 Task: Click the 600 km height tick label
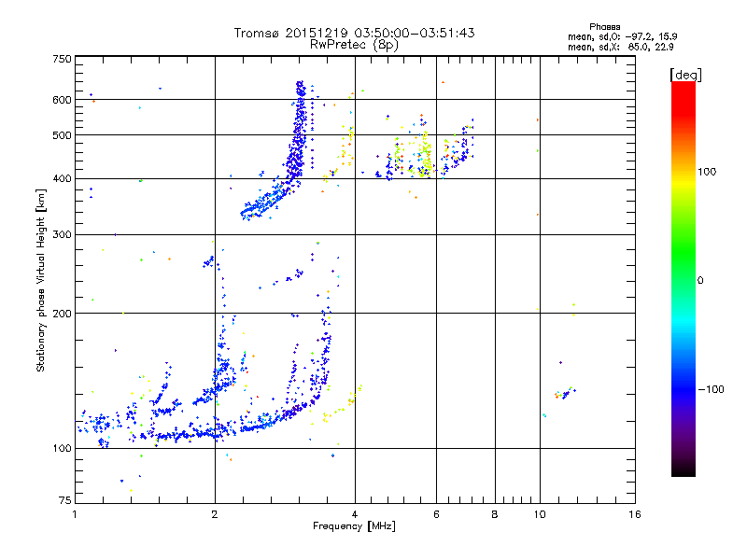click(x=62, y=100)
